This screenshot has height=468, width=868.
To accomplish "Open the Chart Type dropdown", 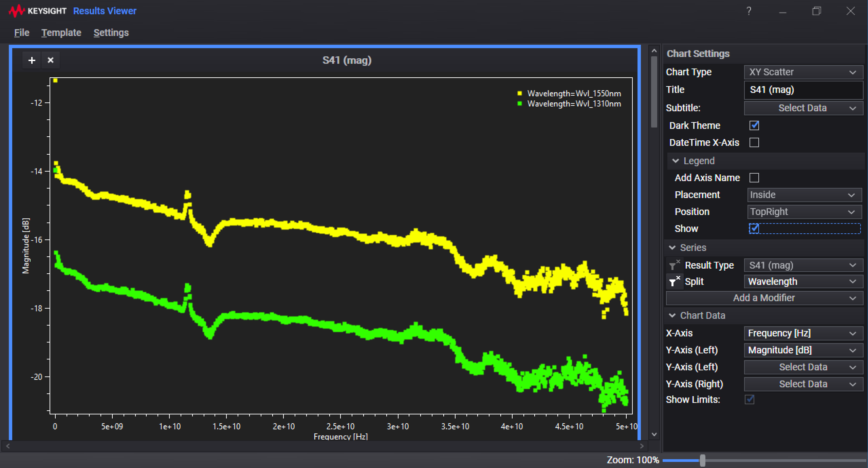I will pyautogui.click(x=803, y=72).
